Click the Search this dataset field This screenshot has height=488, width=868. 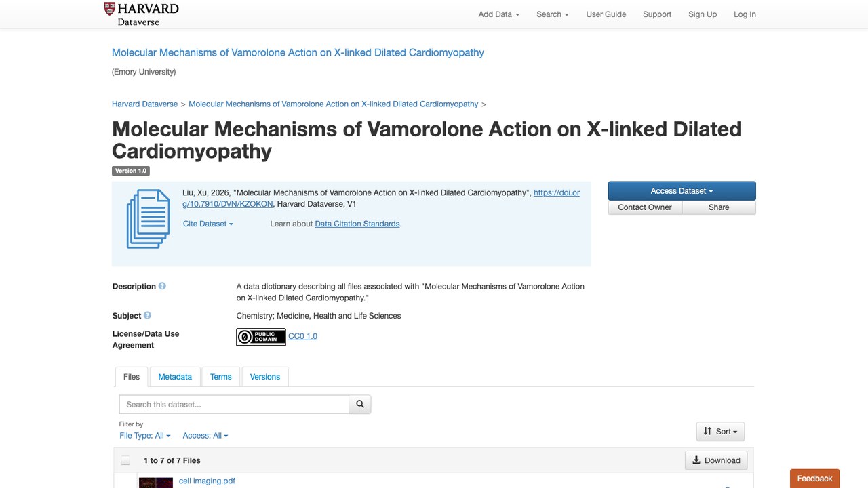[234, 404]
